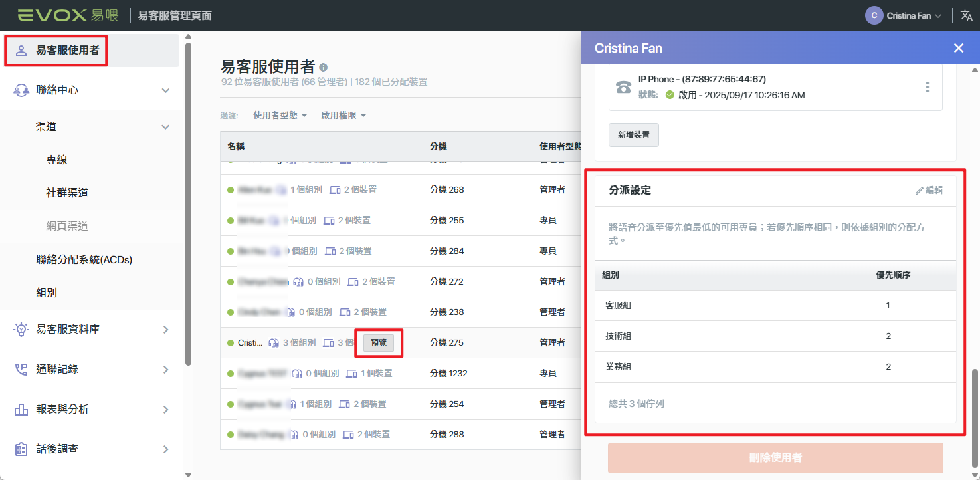Click the EVOX 易喂 logo
The image size is (980, 480).
coord(69,15)
